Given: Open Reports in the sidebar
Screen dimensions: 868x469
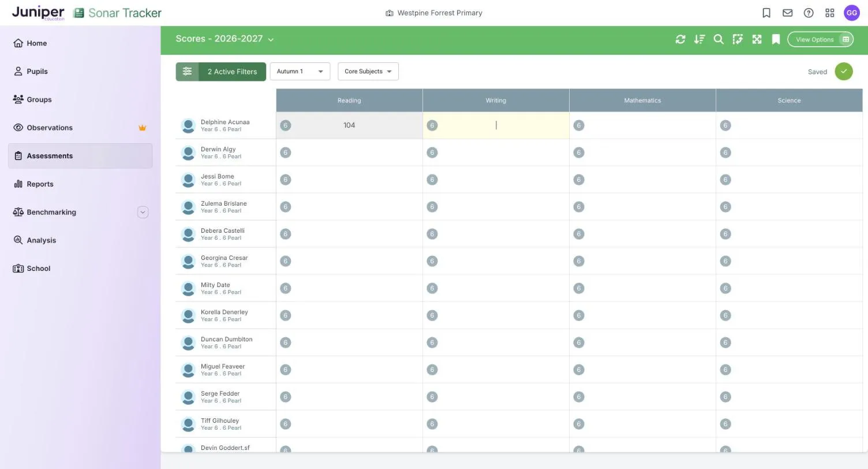Looking at the screenshot, I should point(80,184).
